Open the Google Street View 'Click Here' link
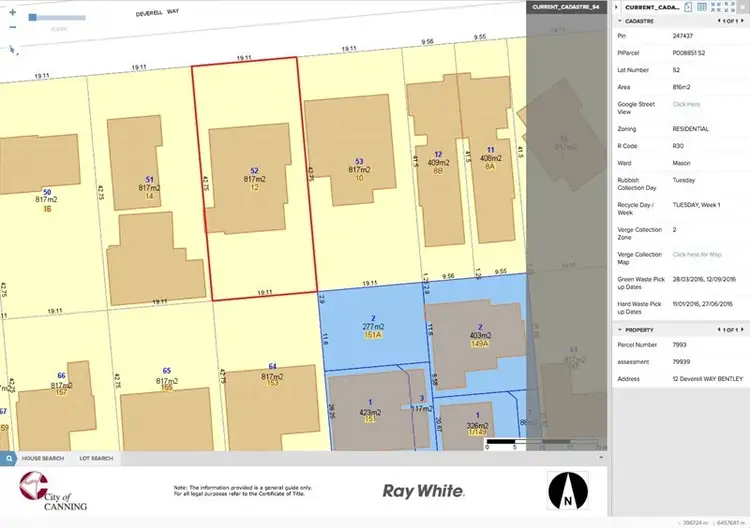Image resolution: width=750 pixels, height=528 pixels. [x=686, y=104]
